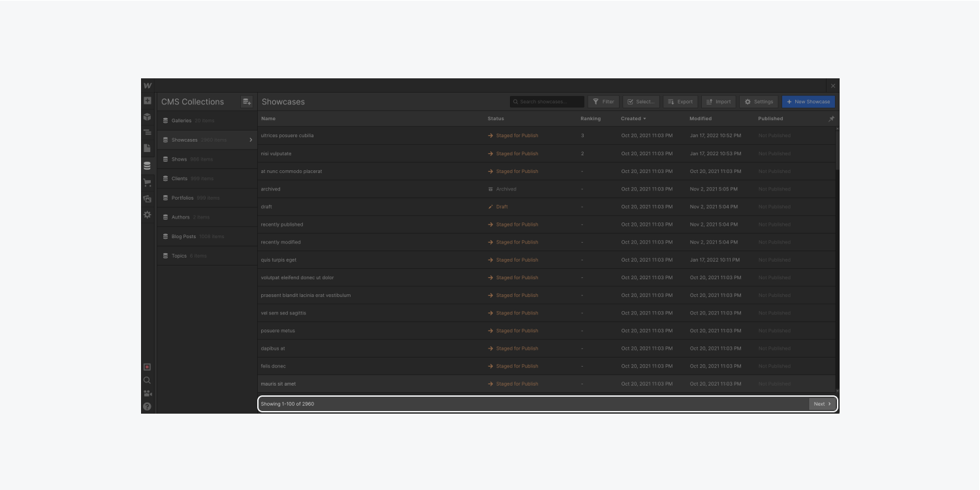Open item 'ultrices posuere cubilia'

click(x=546, y=136)
